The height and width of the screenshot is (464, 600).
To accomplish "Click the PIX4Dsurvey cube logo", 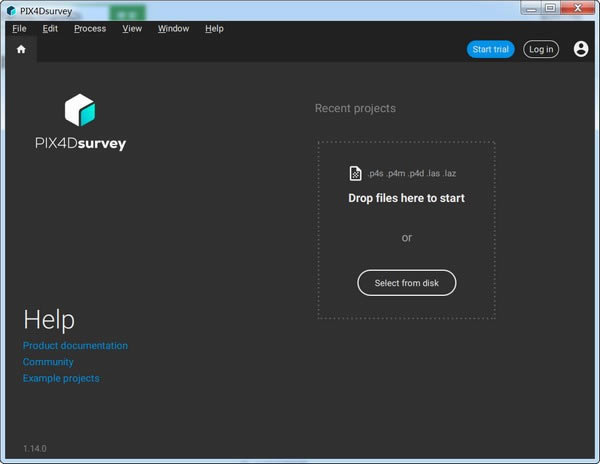I will tap(79, 110).
